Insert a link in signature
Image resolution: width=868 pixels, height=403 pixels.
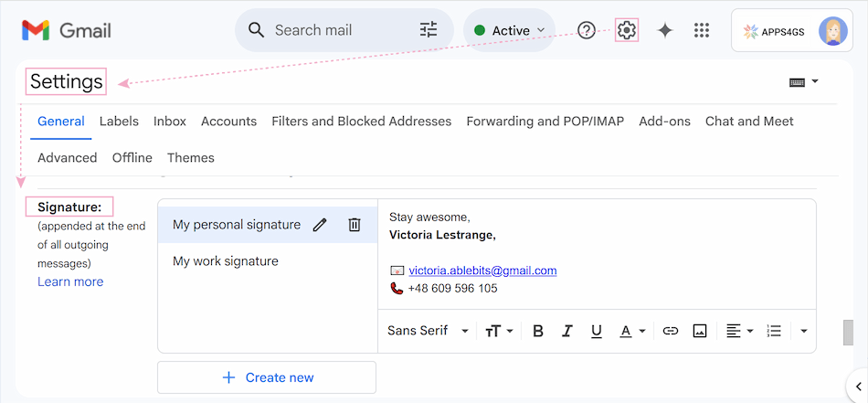671,331
